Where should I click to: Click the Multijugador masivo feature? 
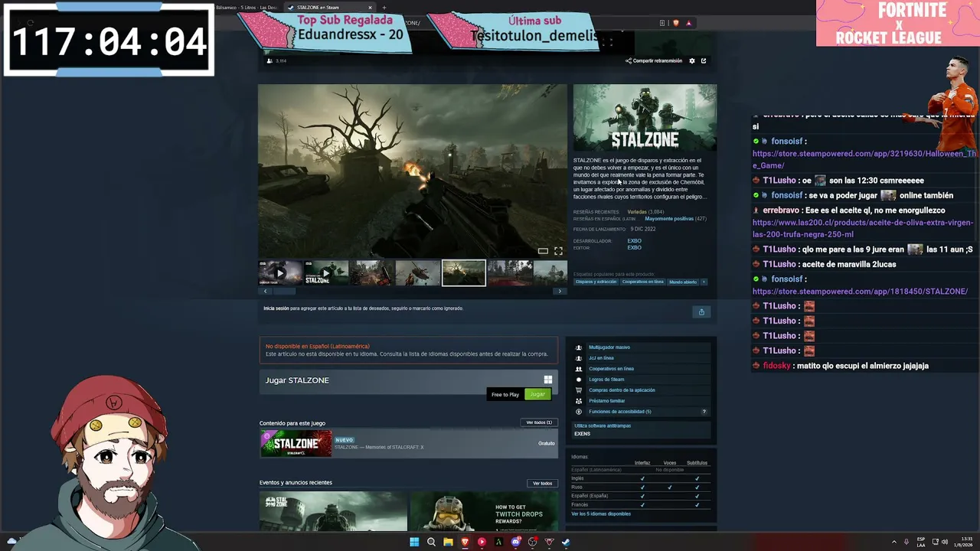click(609, 347)
